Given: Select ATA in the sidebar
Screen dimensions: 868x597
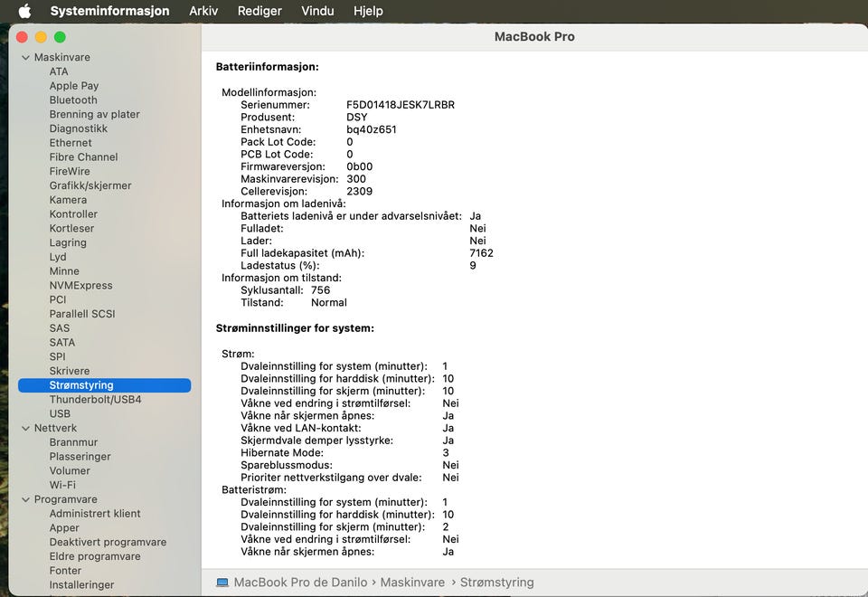Looking at the screenshot, I should pyautogui.click(x=59, y=71).
